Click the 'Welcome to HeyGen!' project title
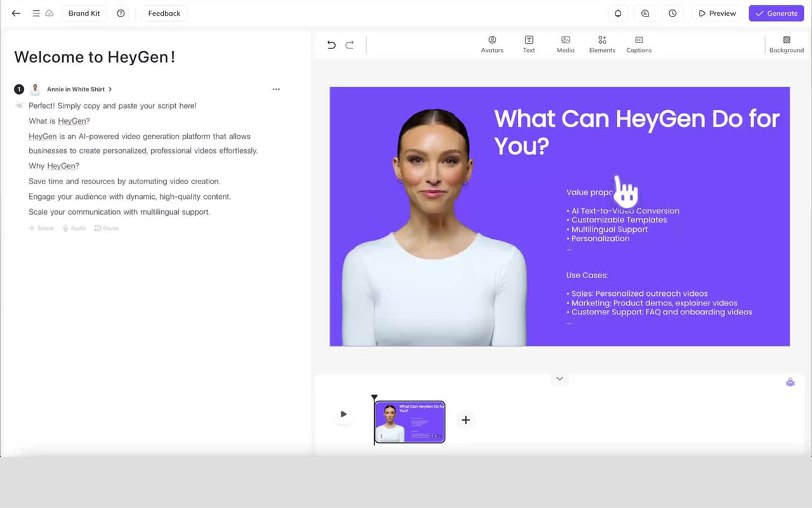 [95, 57]
